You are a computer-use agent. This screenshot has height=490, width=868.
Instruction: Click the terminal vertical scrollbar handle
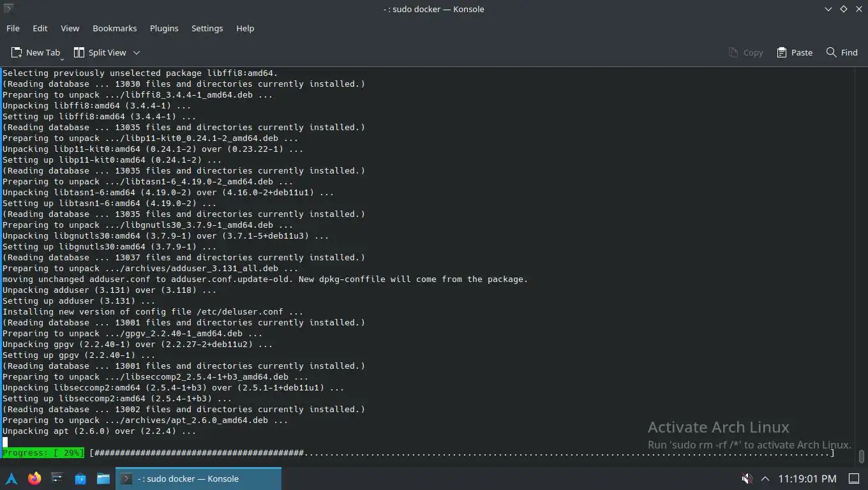[x=861, y=456]
